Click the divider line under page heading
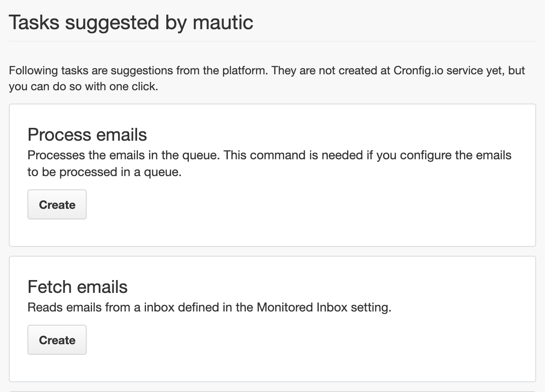The height and width of the screenshot is (392, 545). [272, 41]
